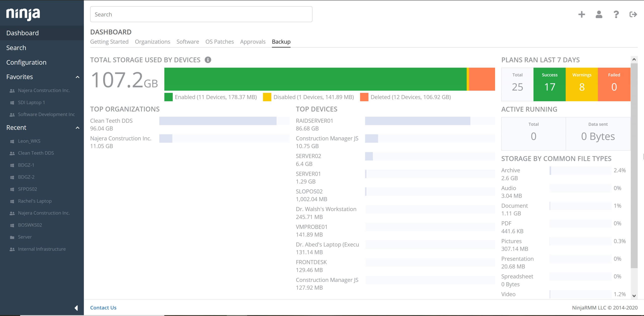Switch to the OS Patches tab
The width and height of the screenshot is (644, 316).
click(219, 42)
